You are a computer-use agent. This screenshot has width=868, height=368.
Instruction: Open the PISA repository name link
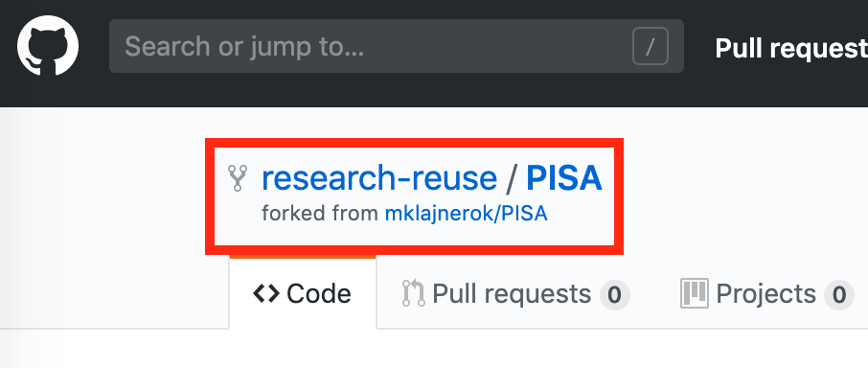pos(563,177)
